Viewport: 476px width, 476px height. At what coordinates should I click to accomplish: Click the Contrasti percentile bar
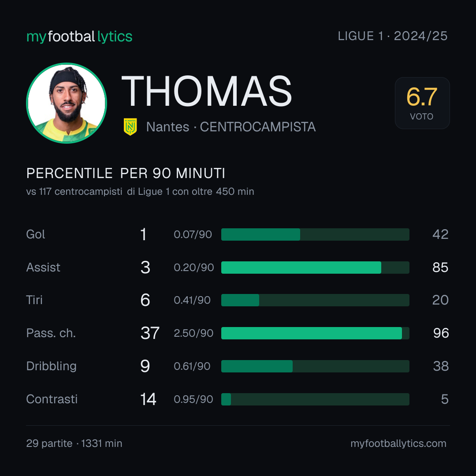[x=315, y=399]
